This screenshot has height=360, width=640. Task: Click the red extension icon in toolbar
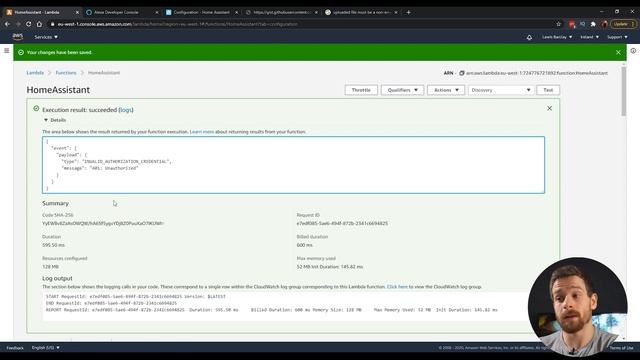click(x=572, y=24)
